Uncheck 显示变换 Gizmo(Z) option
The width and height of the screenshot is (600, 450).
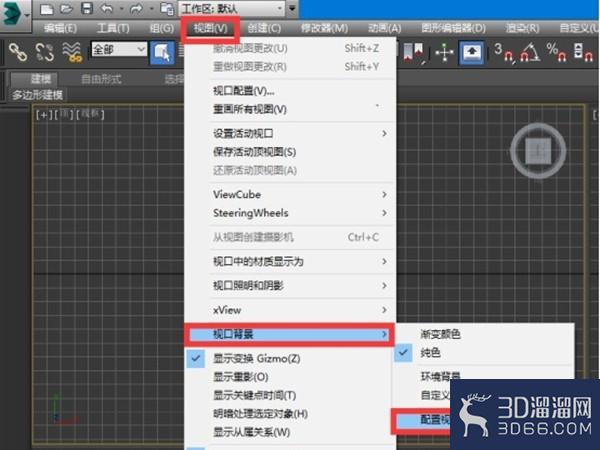pyautogui.click(x=290, y=359)
